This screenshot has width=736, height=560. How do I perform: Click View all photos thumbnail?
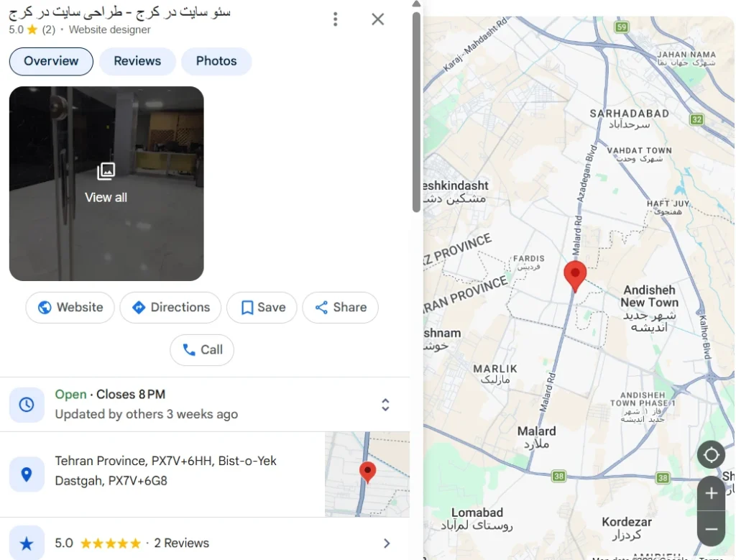point(106,183)
